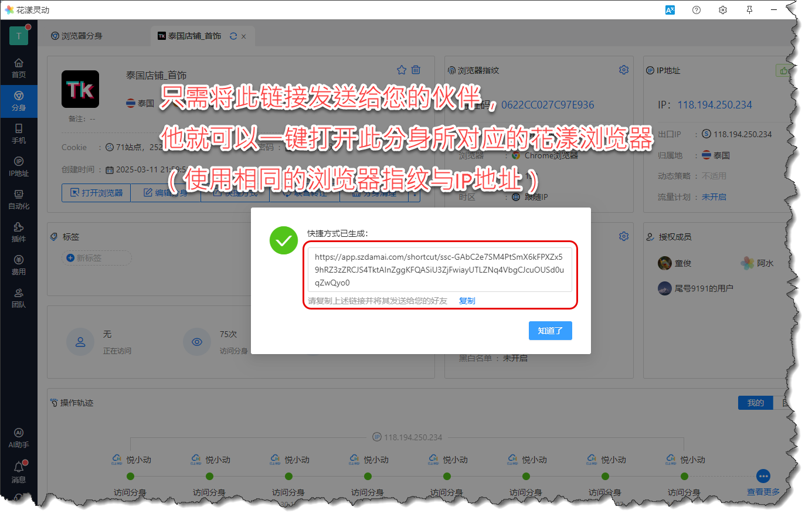Viewport: 812px width, 520px height.
Task: Select the 我的 filter in 操作轨迹
Action: 756,403
